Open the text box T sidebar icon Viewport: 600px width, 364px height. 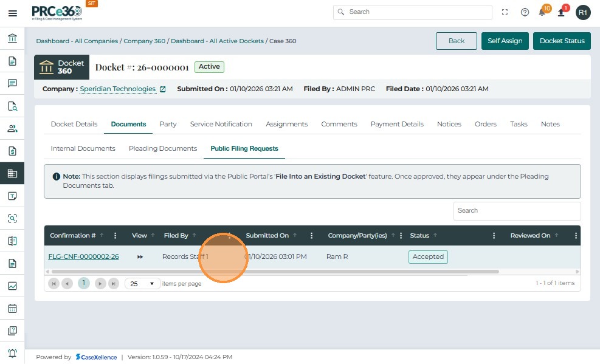[x=12, y=196]
